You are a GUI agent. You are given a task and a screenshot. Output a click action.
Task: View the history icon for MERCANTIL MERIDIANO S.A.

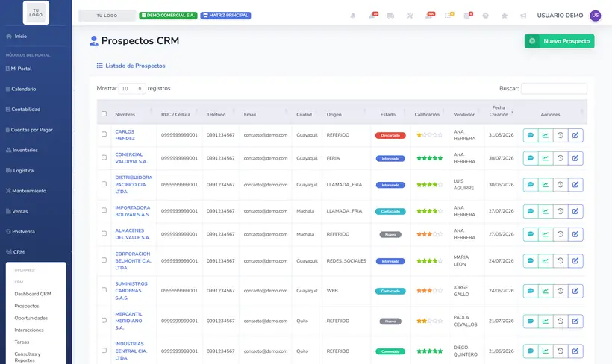561,321
